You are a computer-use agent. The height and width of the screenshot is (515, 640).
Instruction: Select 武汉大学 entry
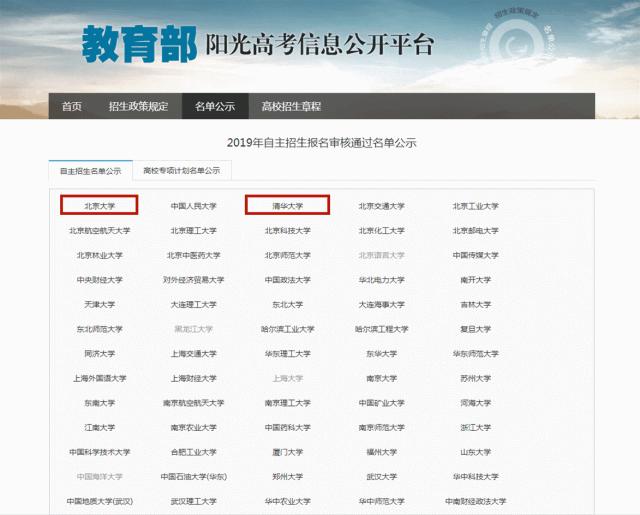click(x=382, y=477)
